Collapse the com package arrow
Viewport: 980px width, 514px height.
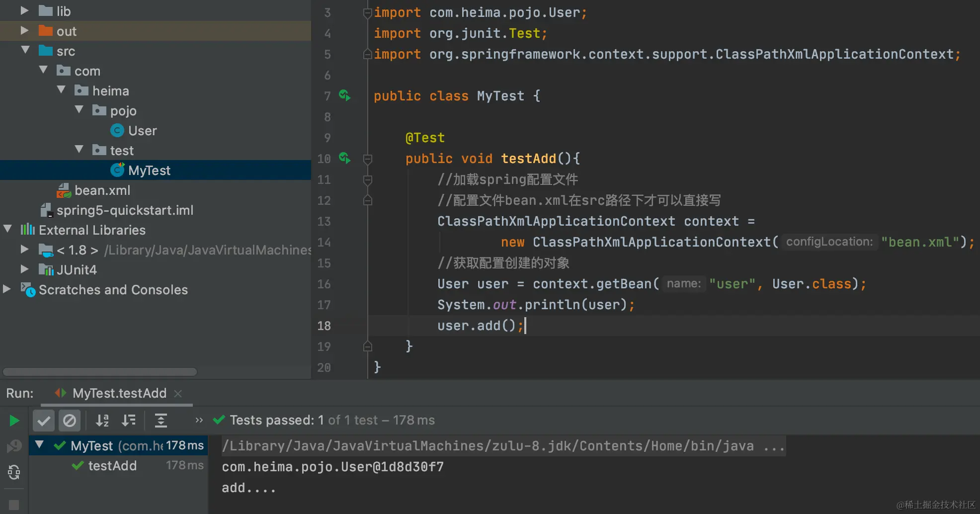point(43,70)
